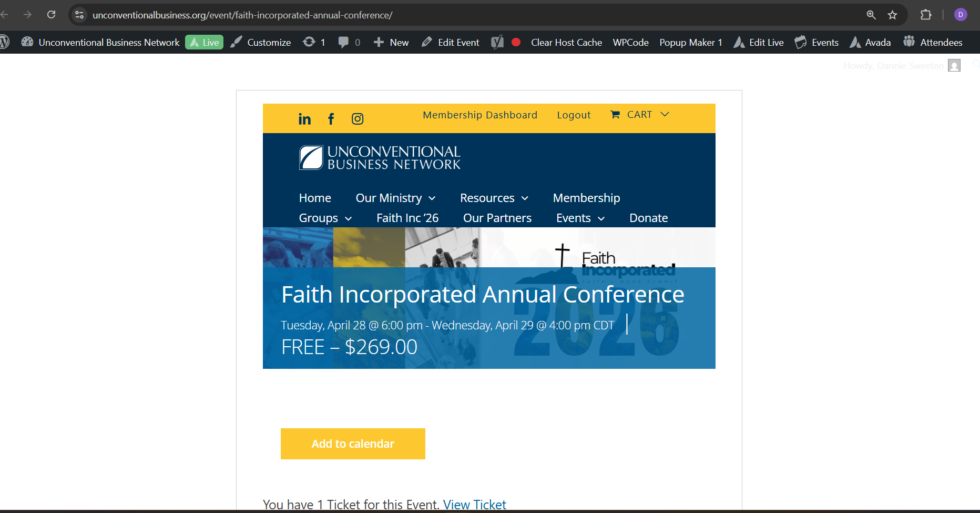Go to the Home nav item
This screenshot has width=980, height=513.
(x=315, y=198)
